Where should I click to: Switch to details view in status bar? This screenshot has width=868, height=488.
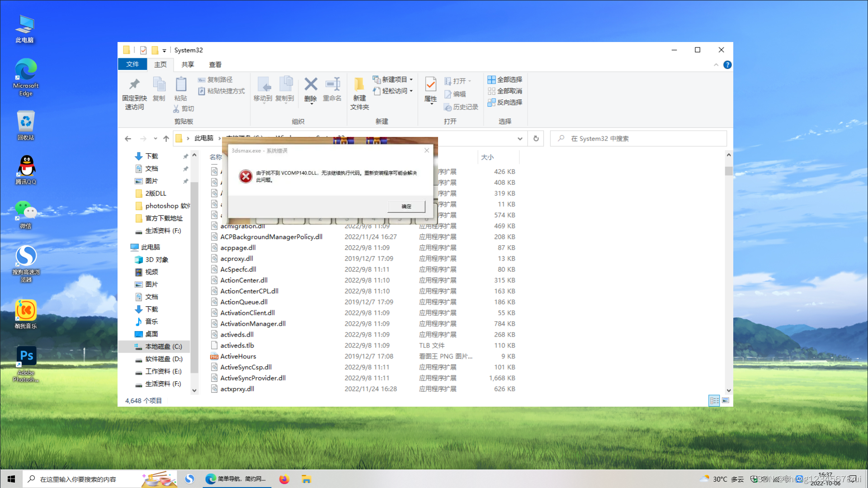pyautogui.click(x=714, y=400)
